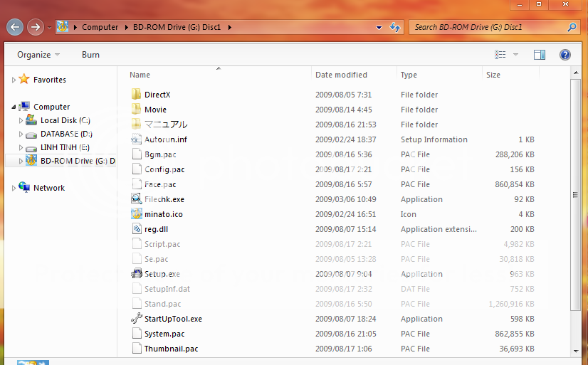This screenshot has height=365, width=588.
Task: Click the Refresh button beside address bar
Action: tap(395, 28)
